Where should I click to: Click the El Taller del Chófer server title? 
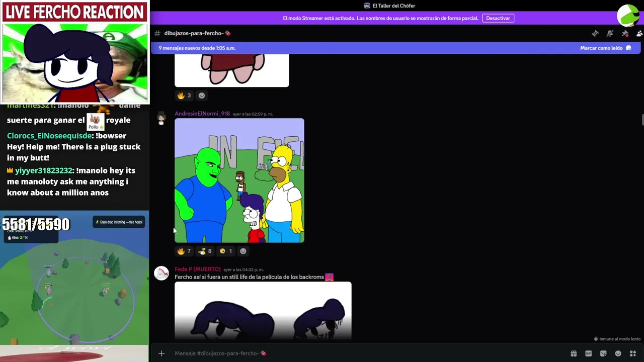coord(394,6)
